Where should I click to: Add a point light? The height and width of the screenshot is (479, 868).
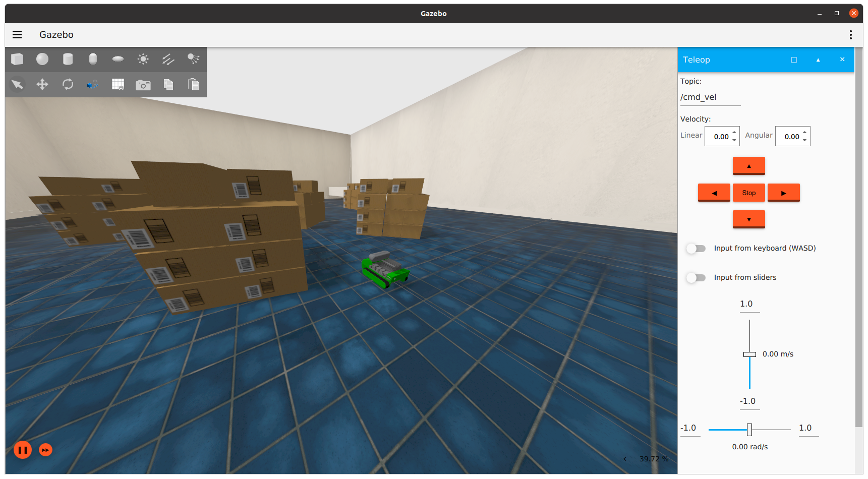pyautogui.click(x=143, y=59)
